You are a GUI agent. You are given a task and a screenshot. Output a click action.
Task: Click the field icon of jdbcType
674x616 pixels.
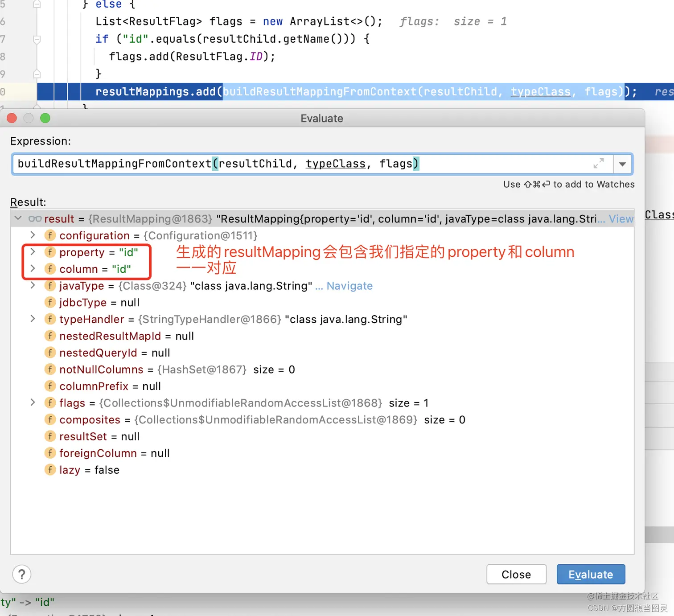50,302
